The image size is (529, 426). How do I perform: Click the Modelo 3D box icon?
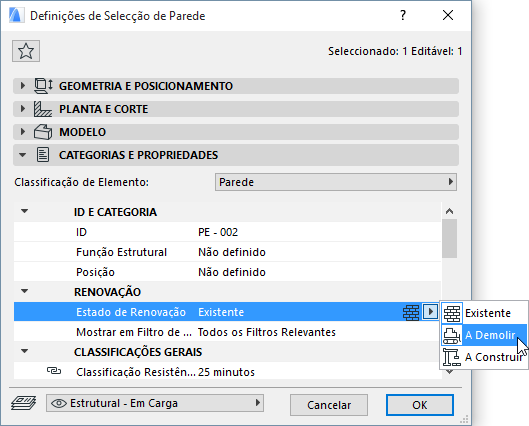[43, 132]
